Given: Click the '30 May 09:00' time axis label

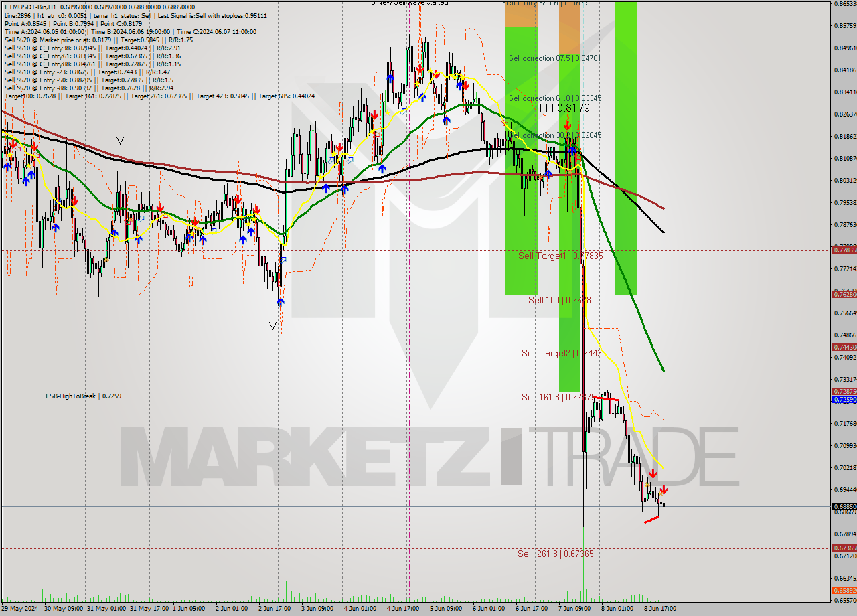Looking at the screenshot, I should coord(63,609).
